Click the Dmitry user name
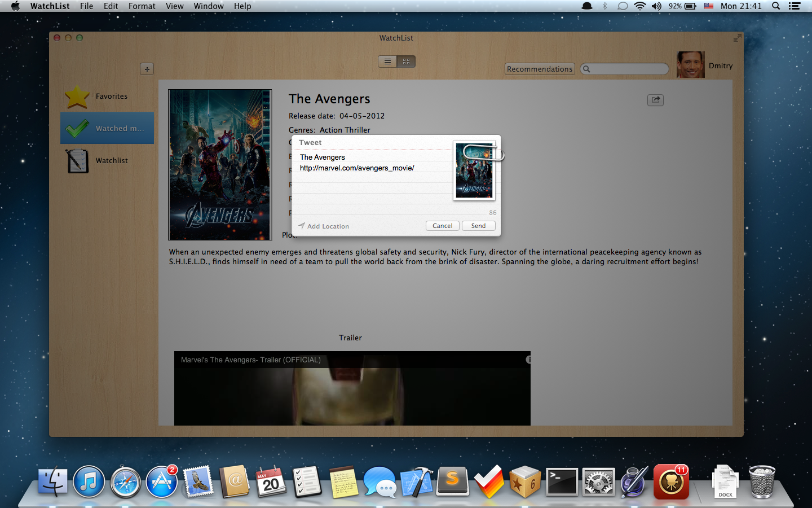This screenshot has height=508, width=812. coord(721,66)
